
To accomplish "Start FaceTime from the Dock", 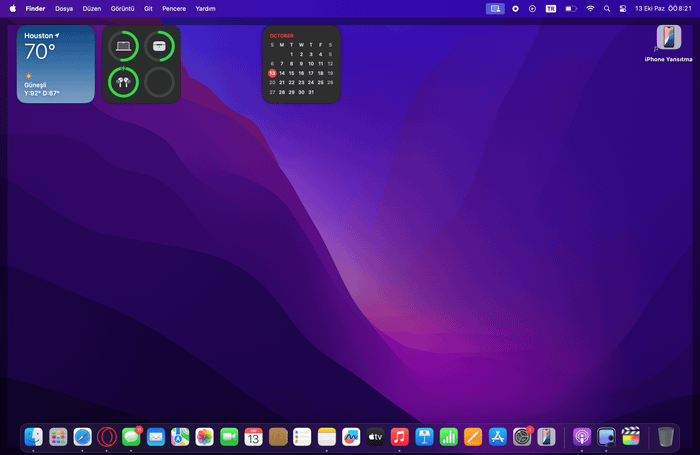I will [229, 437].
